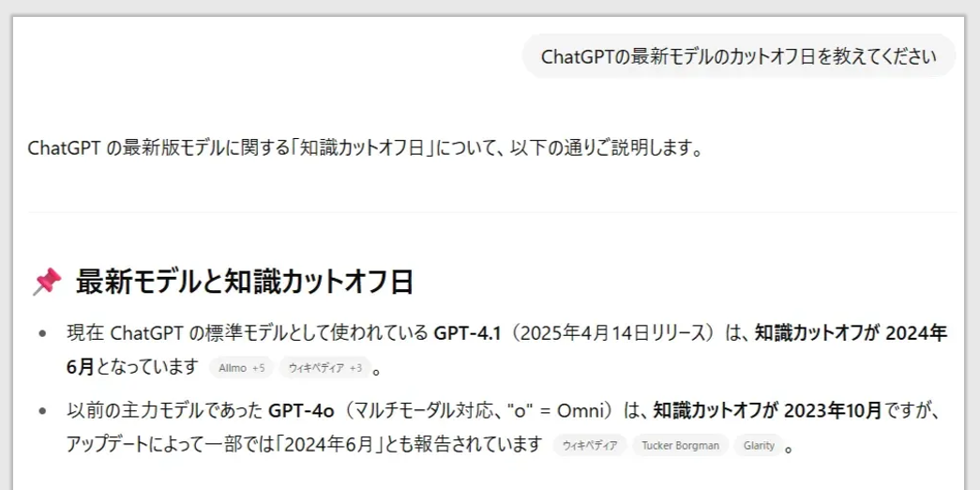Click the text 2025年4月14日リリース
The height and width of the screenshot is (490, 980).
[612, 333]
